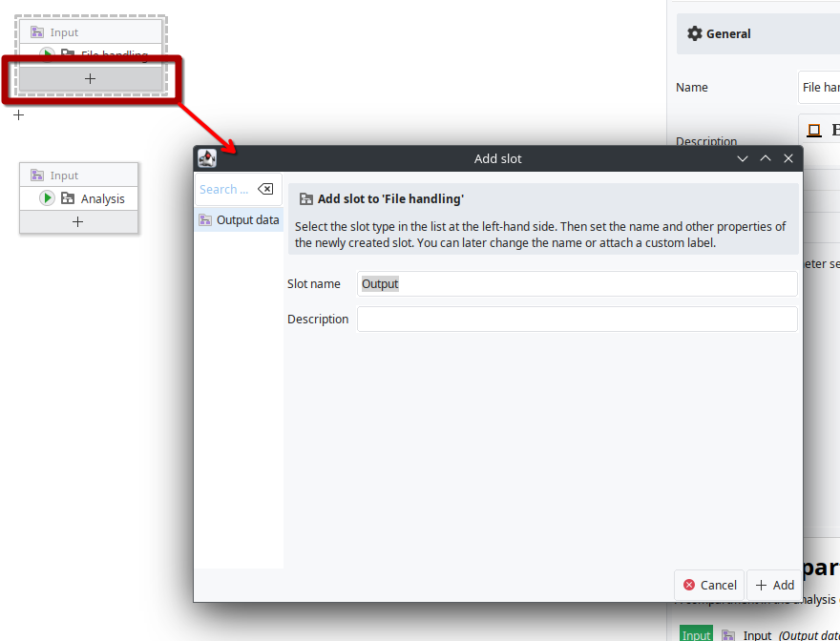Image resolution: width=840 pixels, height=641 pixels.
Task: Click the Analysis compartment folder icon
Action: coord(68,198)
